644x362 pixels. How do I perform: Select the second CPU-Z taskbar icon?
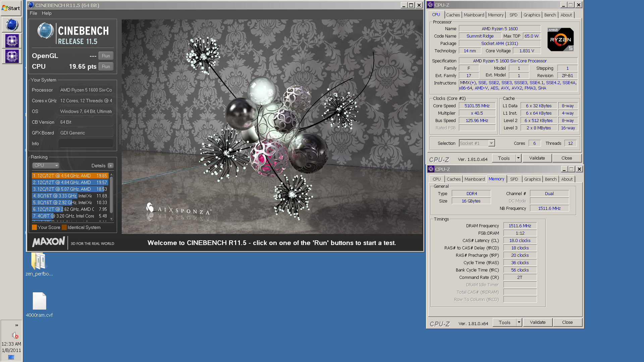(x=12, y=56)
